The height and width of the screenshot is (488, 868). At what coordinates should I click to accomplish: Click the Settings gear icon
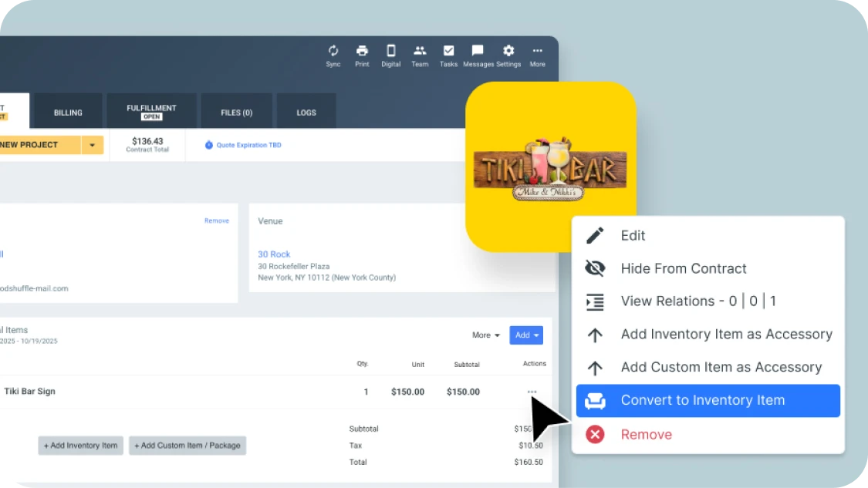508,51
